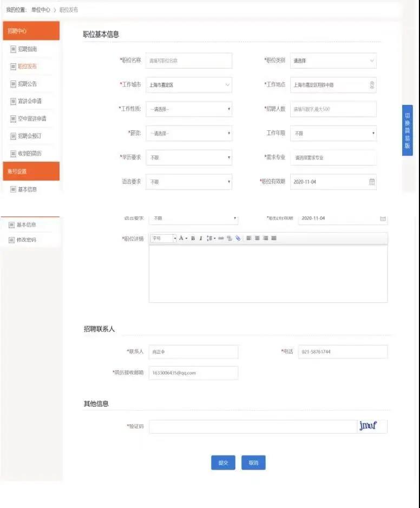
Task: Open the 职位类别 dropdown
Action: pyautogui.click(x=333, y=61)
